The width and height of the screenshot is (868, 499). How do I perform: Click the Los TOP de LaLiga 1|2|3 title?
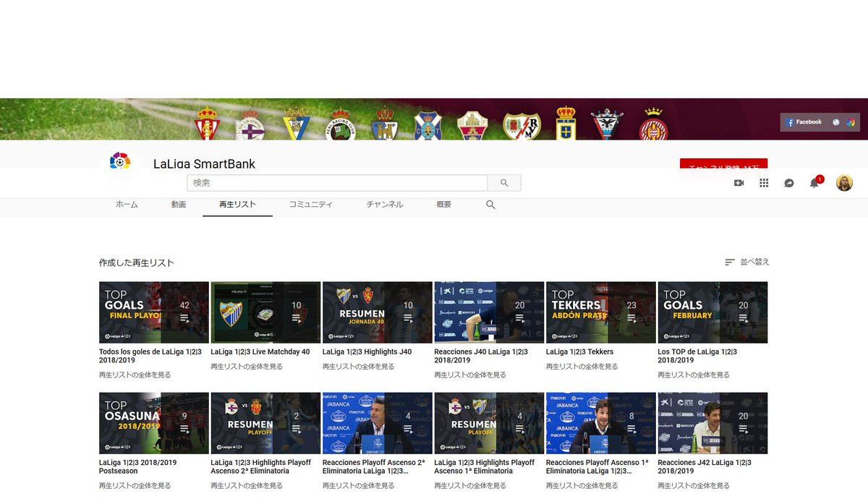click(x=698, y=356)
